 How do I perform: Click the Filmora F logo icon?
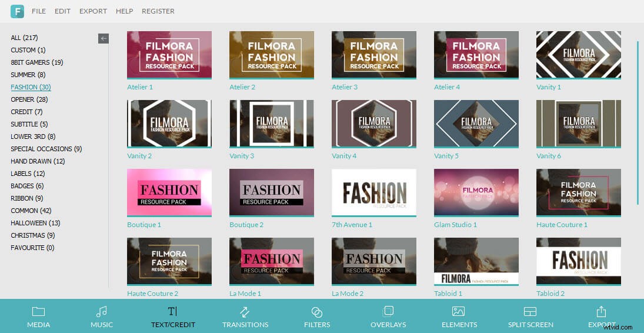[17, 11]
